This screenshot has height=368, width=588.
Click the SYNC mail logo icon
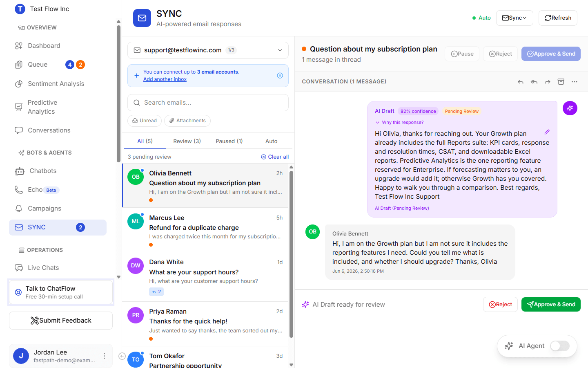click(x=142, y=18)
